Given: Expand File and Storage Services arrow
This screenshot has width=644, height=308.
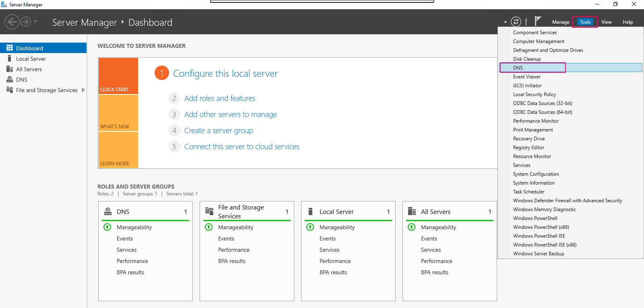Looking at the screenshot, I should pos(83,90).
